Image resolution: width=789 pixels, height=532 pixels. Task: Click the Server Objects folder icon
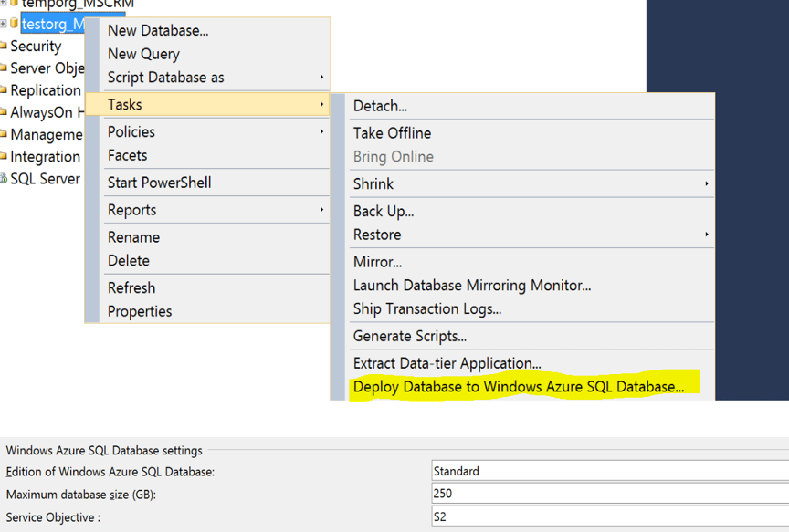(5, 66)
